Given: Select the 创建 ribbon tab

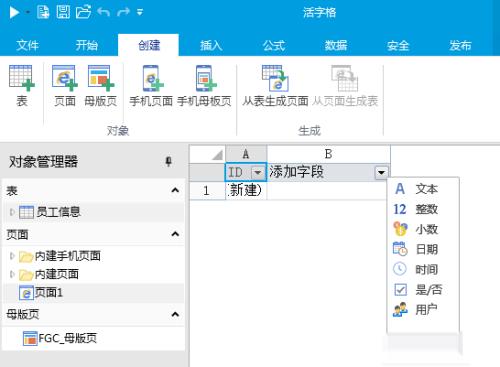Looking at the screenshot, I should [x=149, y=45].
